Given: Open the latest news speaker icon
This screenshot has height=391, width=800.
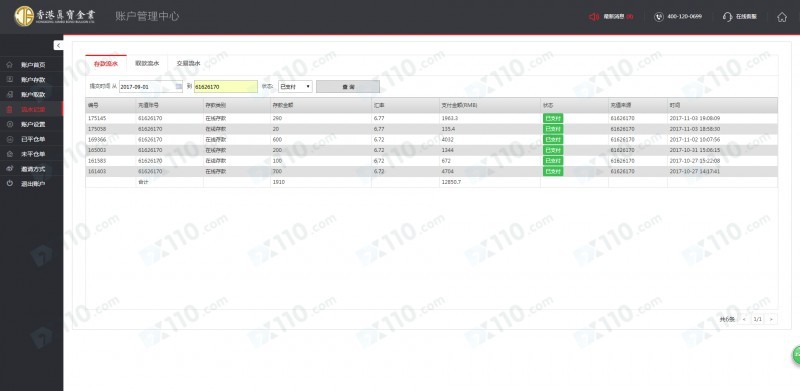Looking at the screenshot, I should pyautogui.click(x=594, y=17).
